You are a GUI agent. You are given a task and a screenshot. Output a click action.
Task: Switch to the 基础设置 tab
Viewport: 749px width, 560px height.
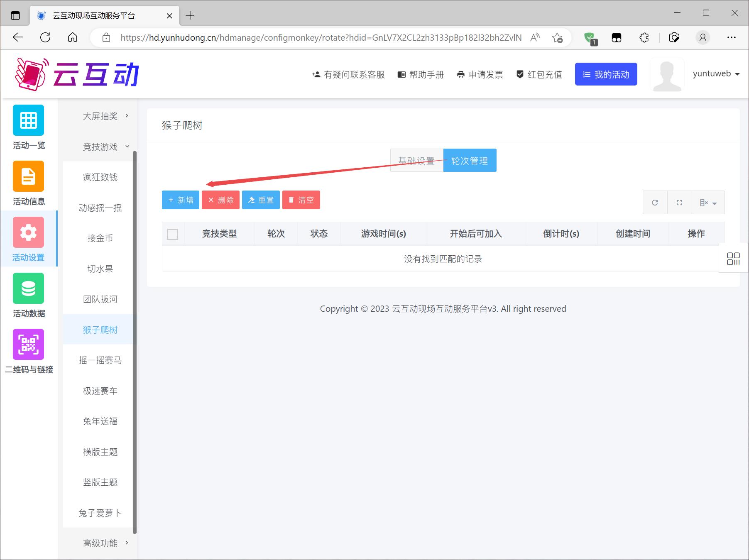pos(416,160)
